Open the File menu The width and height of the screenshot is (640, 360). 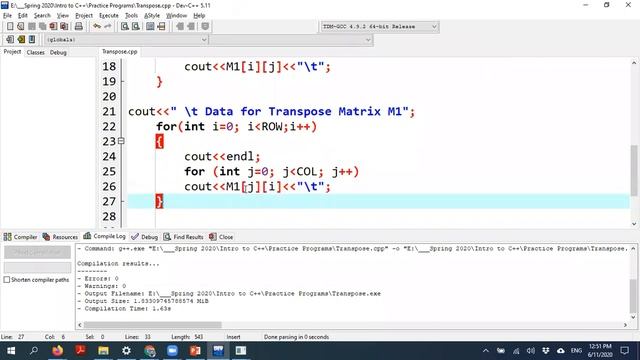pyautogui.click(x=7, y=16)
